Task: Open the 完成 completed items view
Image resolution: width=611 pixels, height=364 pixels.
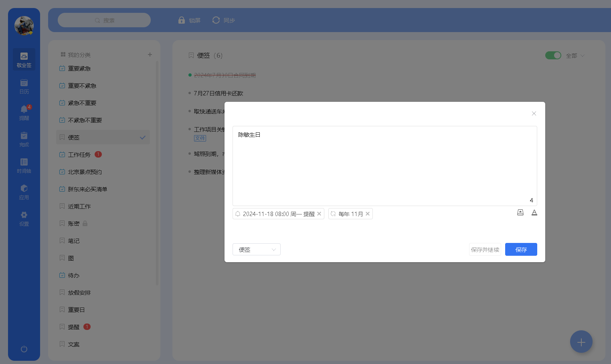Action: pyautogui.click(x=24, y=139)
